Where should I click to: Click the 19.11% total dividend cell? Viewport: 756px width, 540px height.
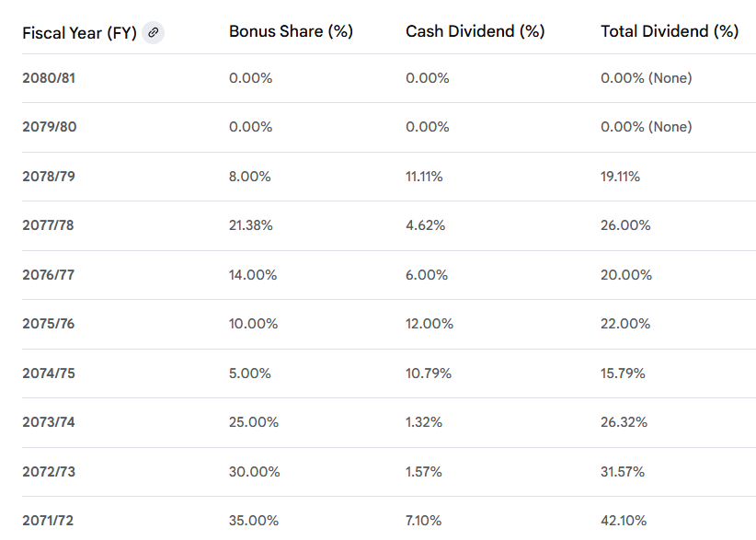click(x=621, y=177)
